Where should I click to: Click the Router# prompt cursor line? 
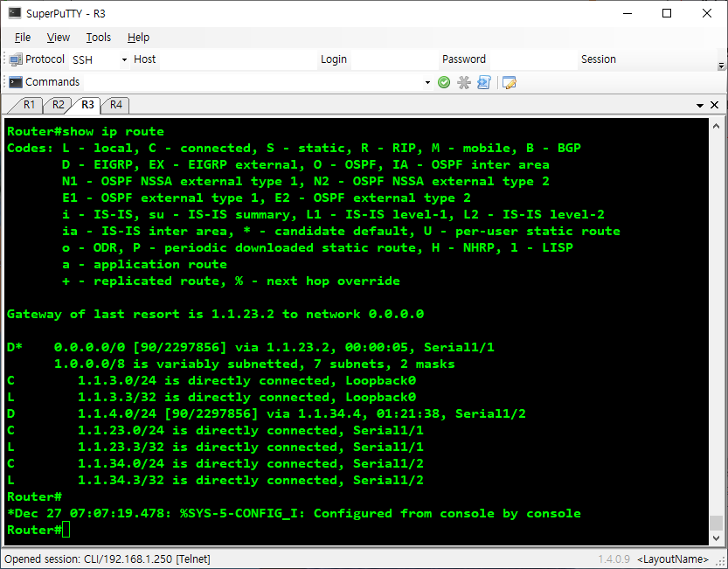pos(38,530)
